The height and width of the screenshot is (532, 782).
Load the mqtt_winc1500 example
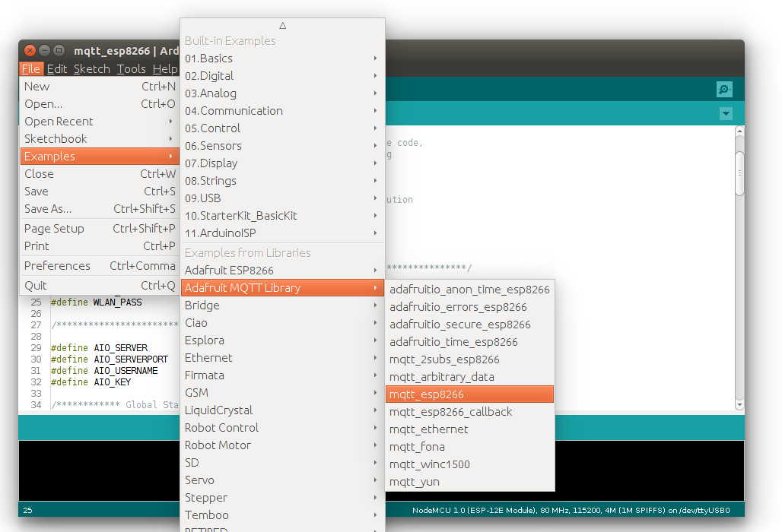(470, 464)
